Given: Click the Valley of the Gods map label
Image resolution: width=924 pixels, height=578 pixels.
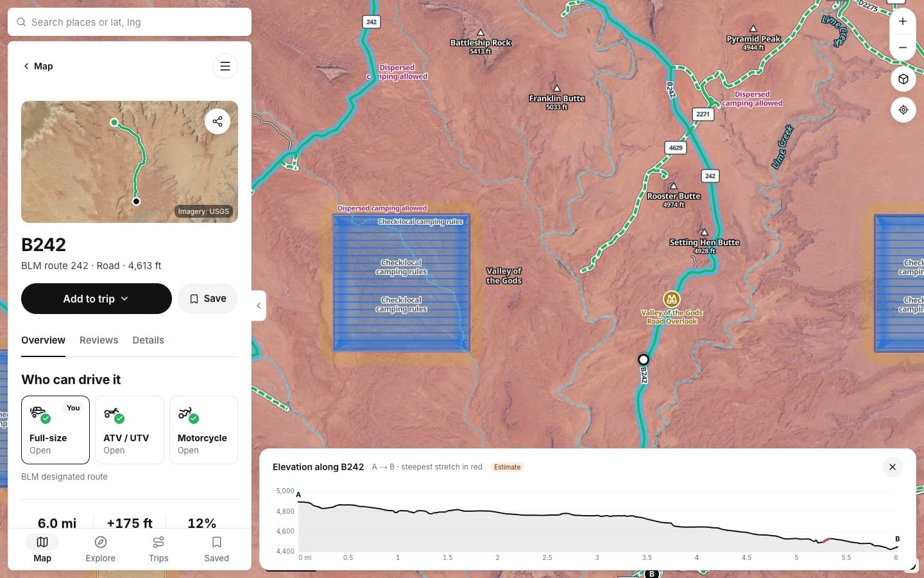Looking at the screenshot, I should click(504, 276).
